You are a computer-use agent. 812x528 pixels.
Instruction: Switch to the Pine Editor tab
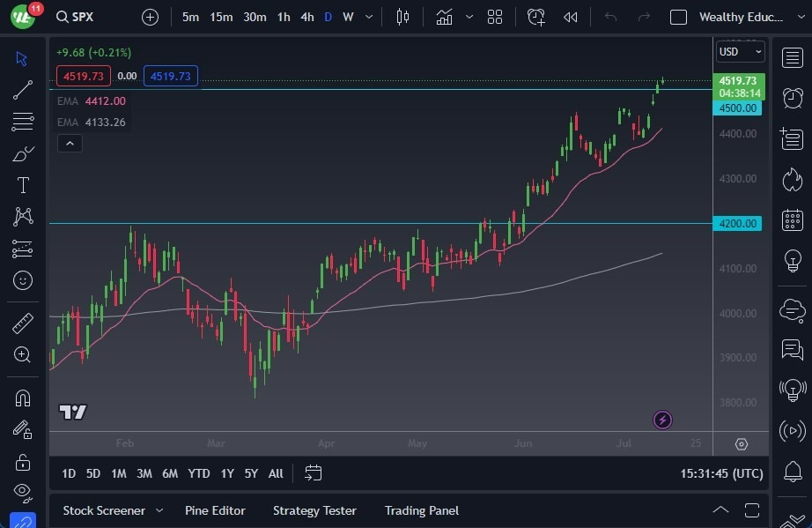[215, 510]
